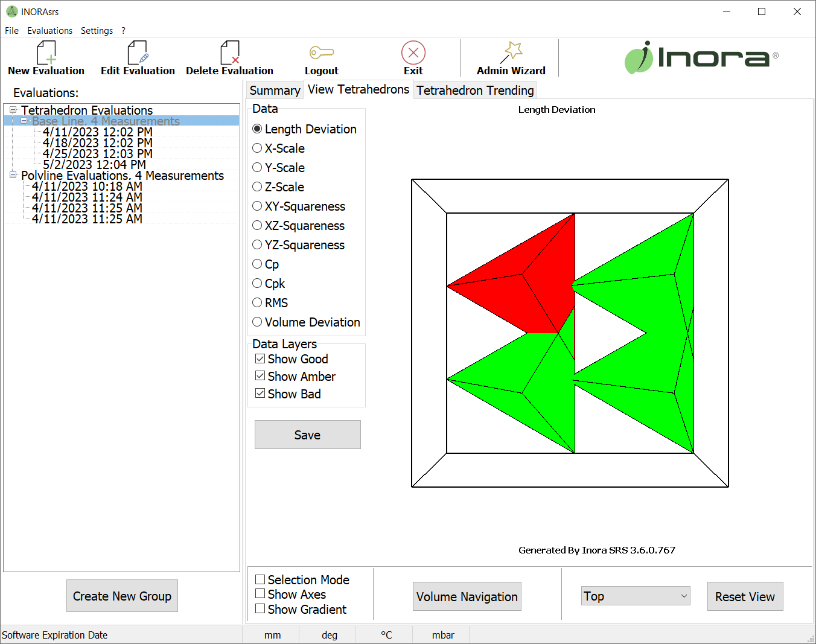Viewport: 816px width, 644px height.
Task: Uncheck the Show Amber checkbox
Action: tap(260, 376)
